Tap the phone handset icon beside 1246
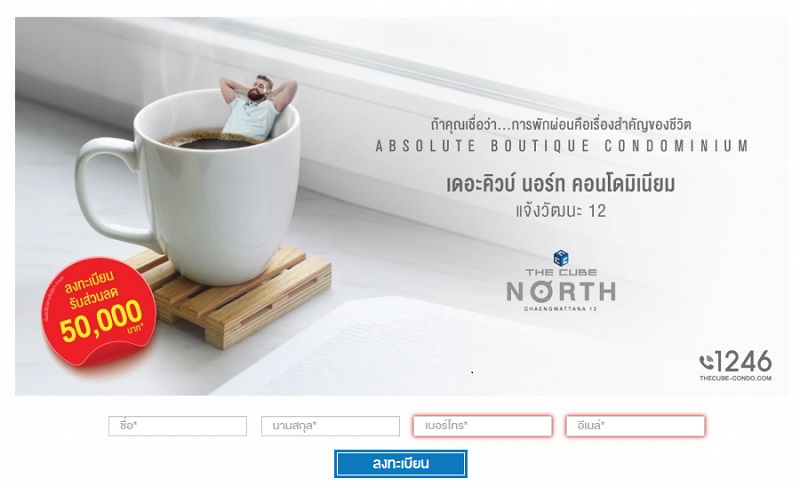 (x=707, y=362)
